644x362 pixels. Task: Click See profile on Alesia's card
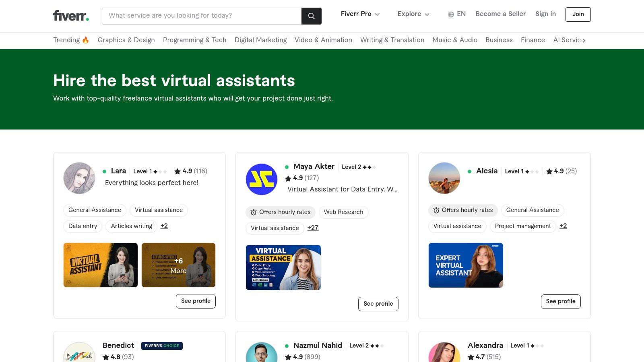coord(561,301)
